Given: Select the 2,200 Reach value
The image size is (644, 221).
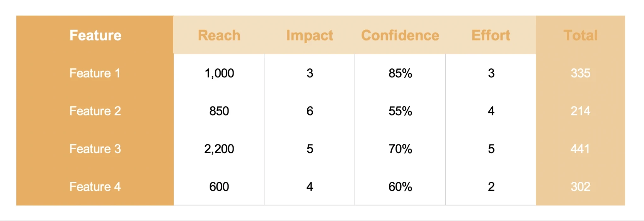Looking at the screenshot, I should [219, 149].
